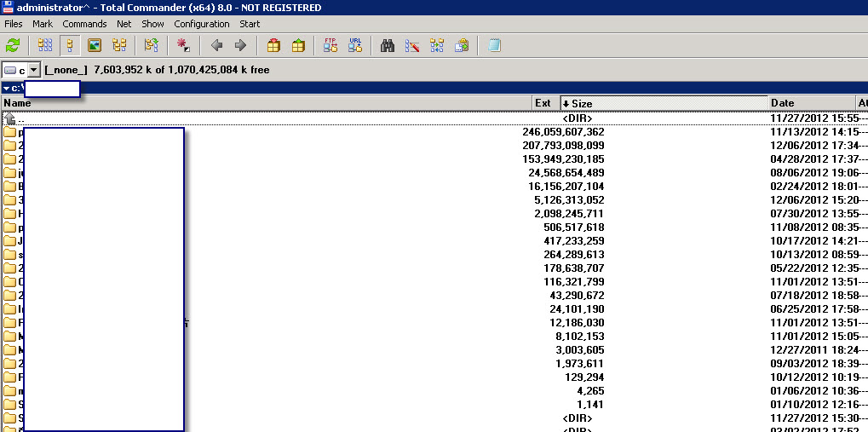Open the Files menu
This screenshot has width=868, height=432.
pos(14,24)
